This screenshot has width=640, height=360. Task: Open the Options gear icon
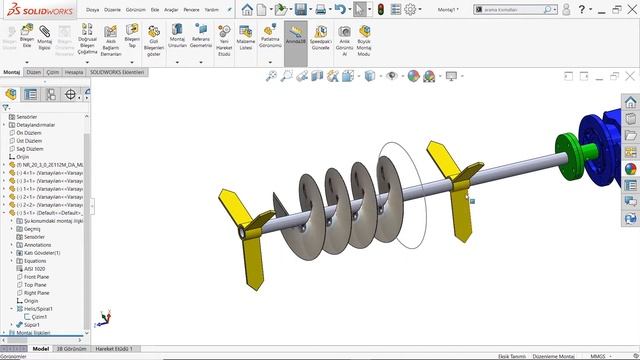(x=410, y=9)
